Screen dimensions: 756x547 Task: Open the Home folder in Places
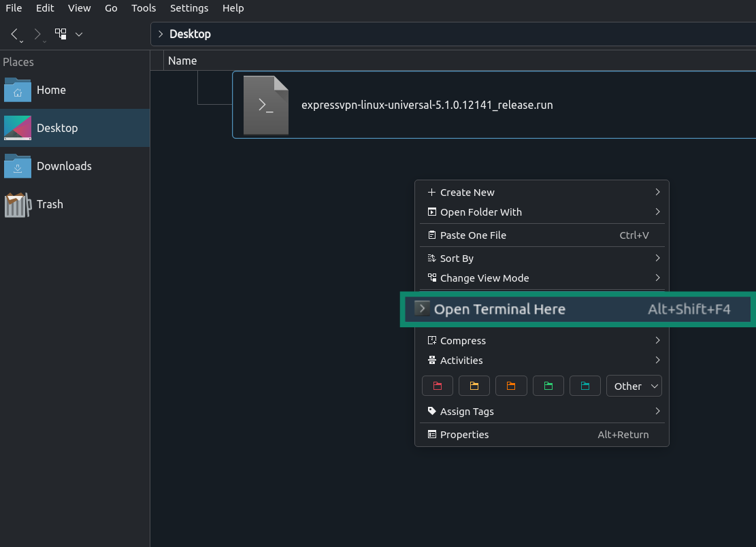coord(51,90)
